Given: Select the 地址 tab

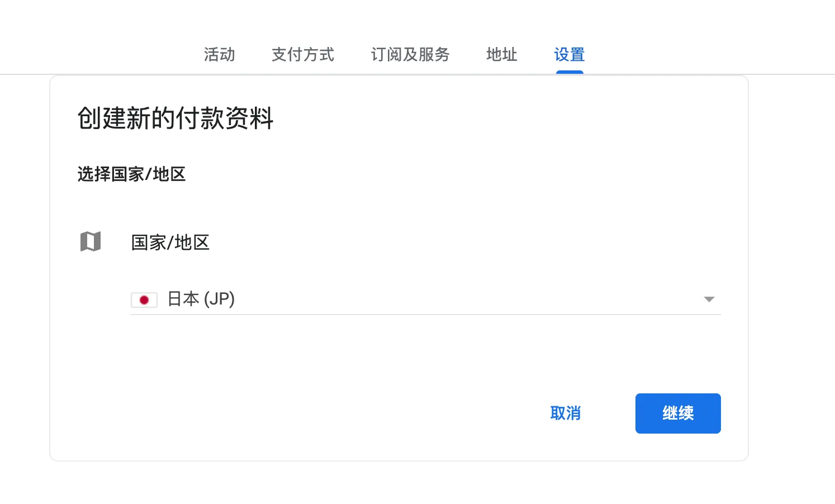Looking at the screenshot, I should coord(501,55).
